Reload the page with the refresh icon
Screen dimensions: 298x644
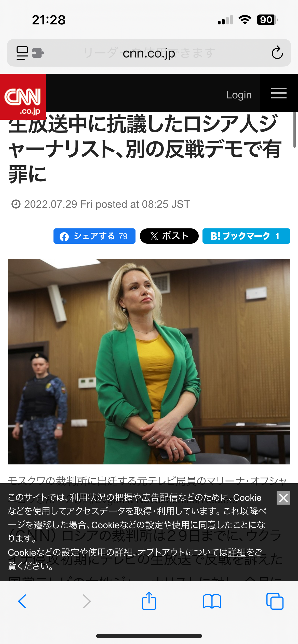click(x=277, y=53)
